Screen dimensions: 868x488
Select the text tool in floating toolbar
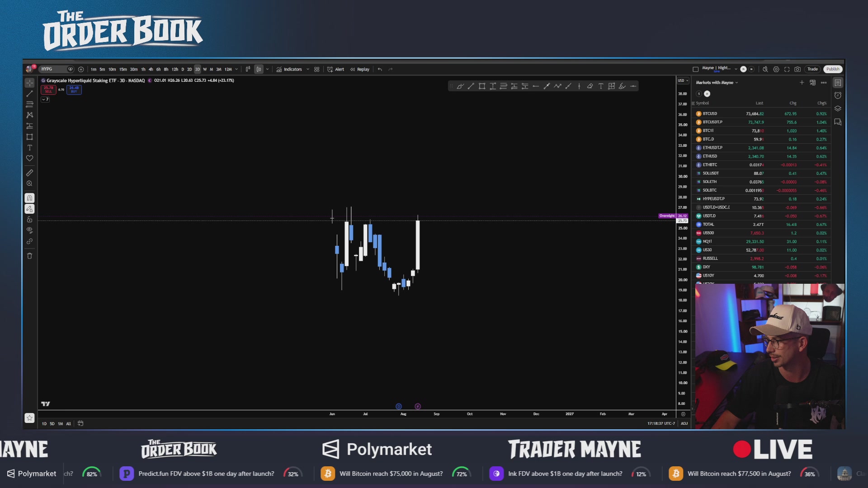click(x=601, y=86)
